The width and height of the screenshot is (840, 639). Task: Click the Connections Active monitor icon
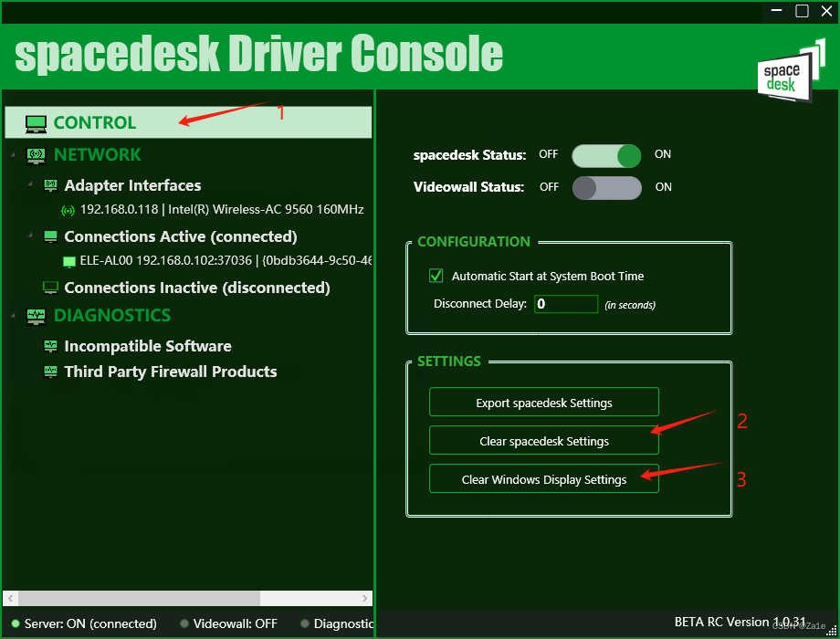[50, 236]
